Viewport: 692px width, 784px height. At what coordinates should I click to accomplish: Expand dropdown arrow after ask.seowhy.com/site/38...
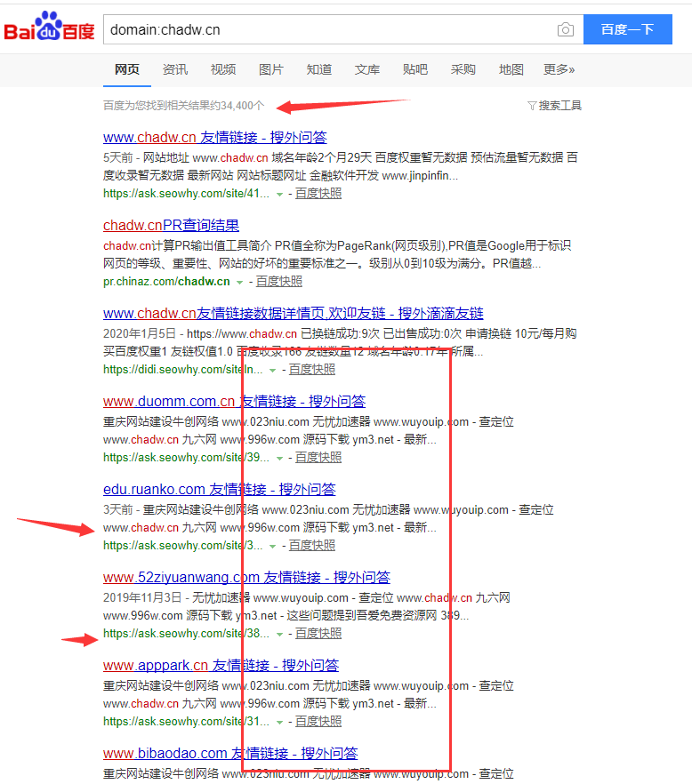(x=279, y=635)
